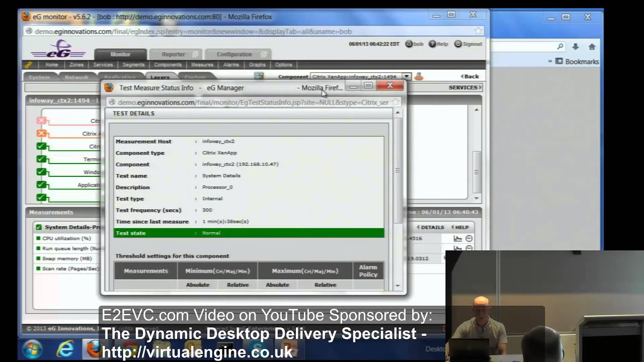Click the Help question-mark icon

coord(432,44)
